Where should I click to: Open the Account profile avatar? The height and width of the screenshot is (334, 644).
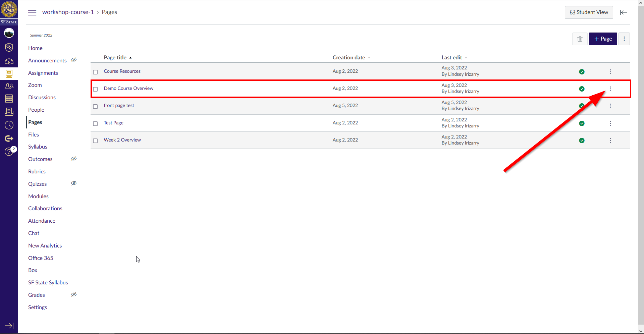(x=9, y=33)
